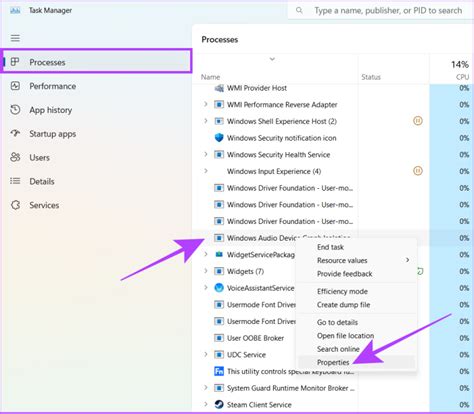Expand the Widgets (7) group

pyautogui.click(x=206, y=271)
